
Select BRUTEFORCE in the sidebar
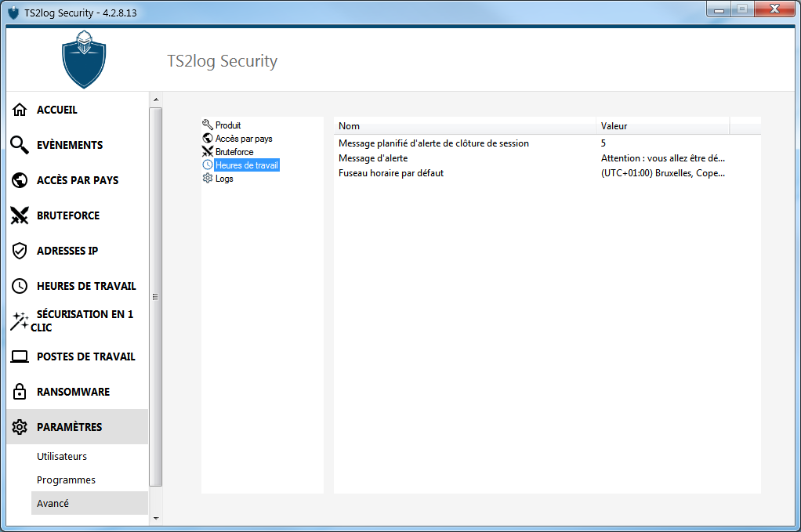[78, 215]
